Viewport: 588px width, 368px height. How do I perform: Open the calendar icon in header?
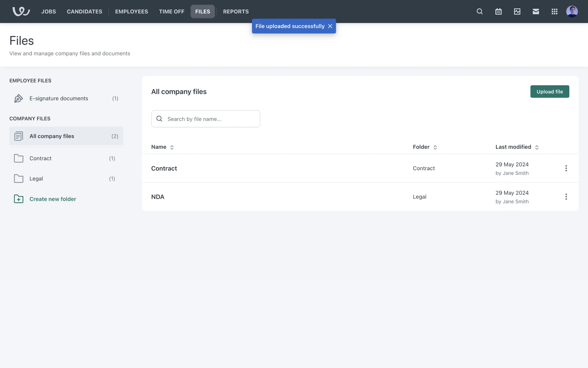498,11
